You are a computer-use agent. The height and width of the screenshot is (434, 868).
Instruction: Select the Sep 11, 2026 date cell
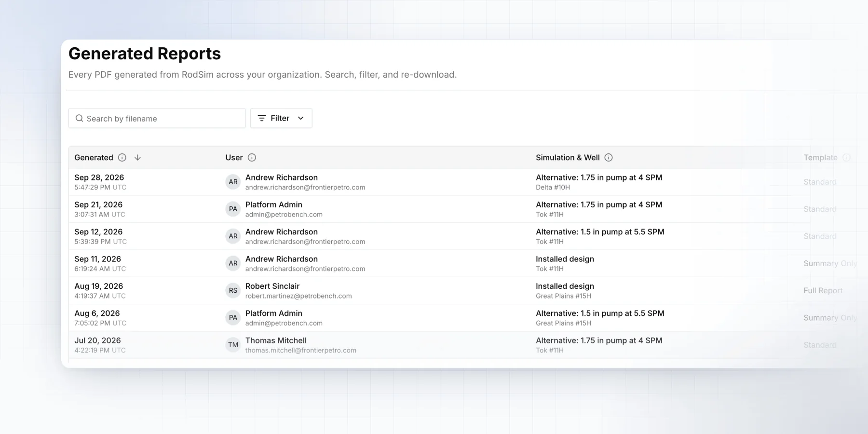(97, 259)
